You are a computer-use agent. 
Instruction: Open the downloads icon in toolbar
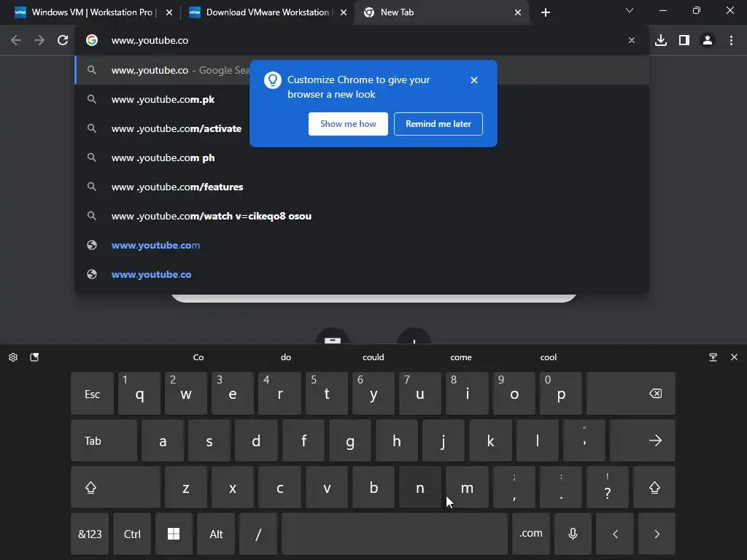click(x=661, y=41)
